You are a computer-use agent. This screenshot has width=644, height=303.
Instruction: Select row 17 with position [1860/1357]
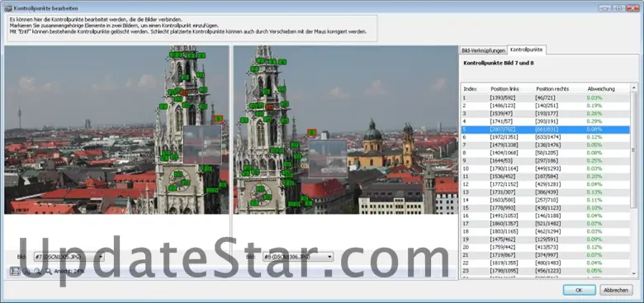click(546, 224)
